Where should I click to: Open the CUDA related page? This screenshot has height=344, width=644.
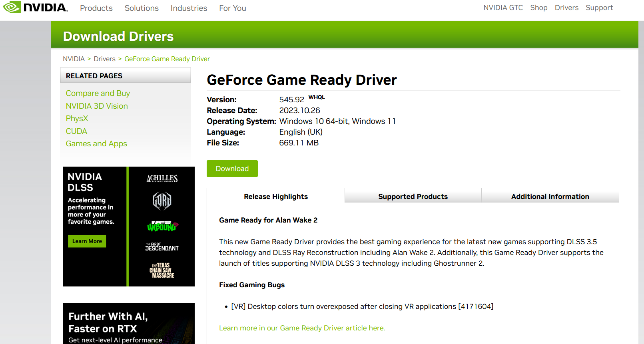pyautogui.click(x=76, y=131)
